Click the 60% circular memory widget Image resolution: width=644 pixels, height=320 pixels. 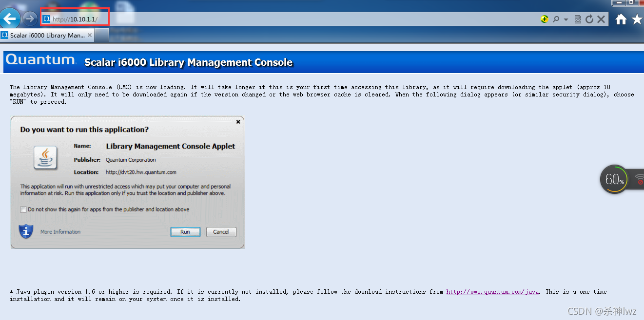point(614,179)
